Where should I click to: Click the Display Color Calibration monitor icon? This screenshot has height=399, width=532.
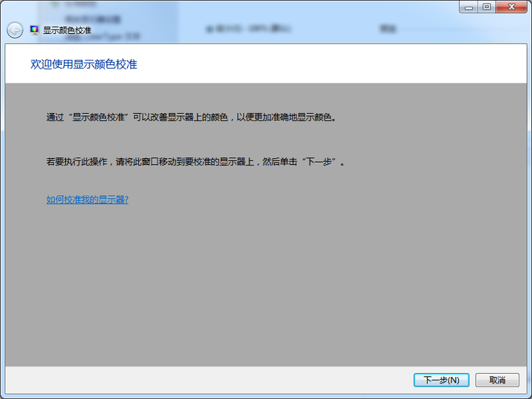coord(34,30)
